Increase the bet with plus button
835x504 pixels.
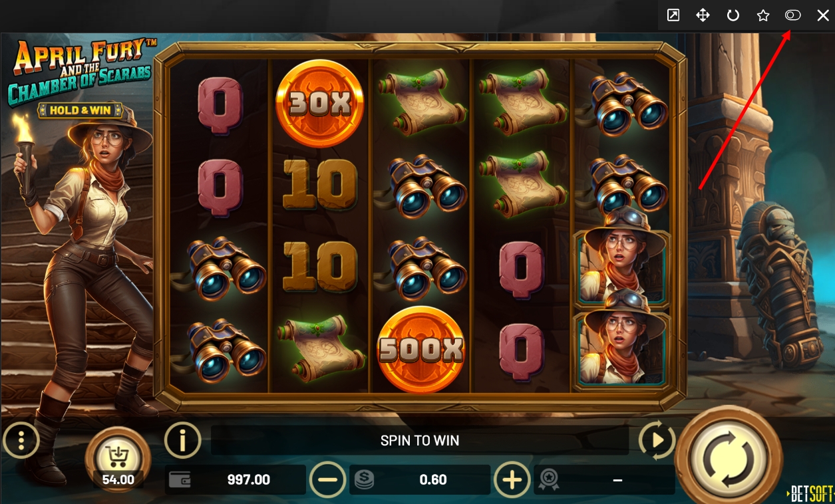click(512, 479)
